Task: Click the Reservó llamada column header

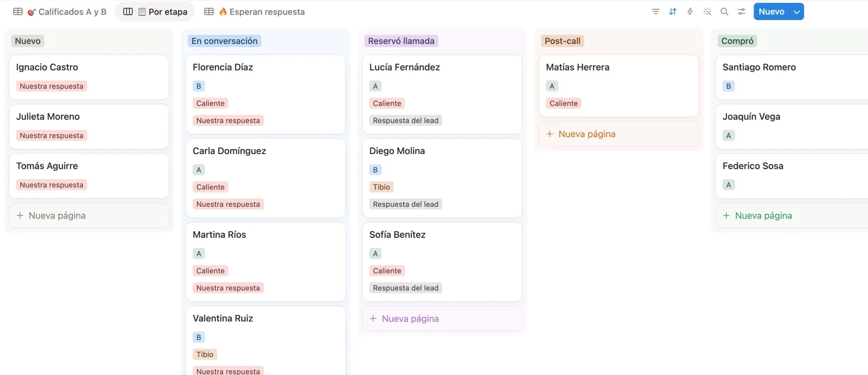Action: (x=401, y=41)
